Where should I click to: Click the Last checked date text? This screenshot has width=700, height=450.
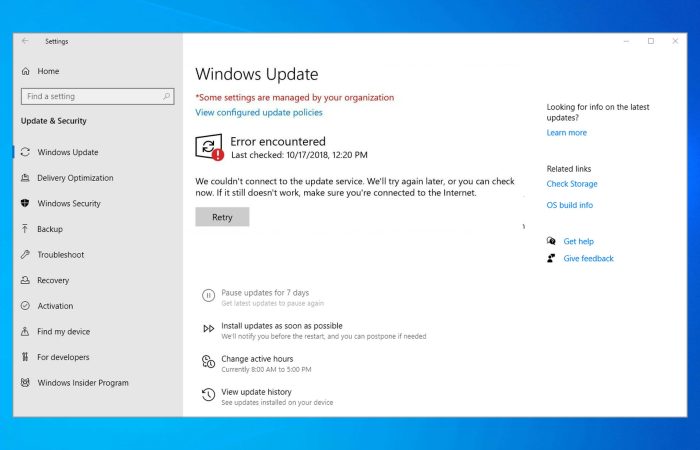click(299, 155)
